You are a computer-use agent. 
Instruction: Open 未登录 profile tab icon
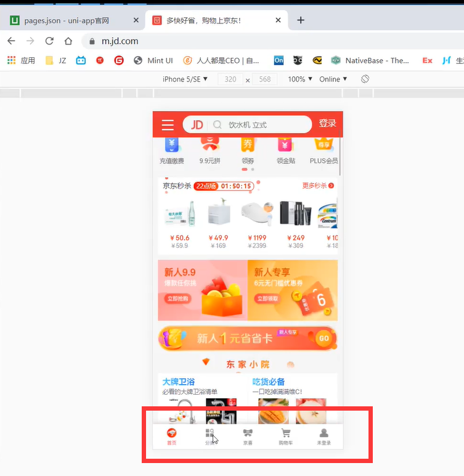pyautogui.click(x=324, y=433)
